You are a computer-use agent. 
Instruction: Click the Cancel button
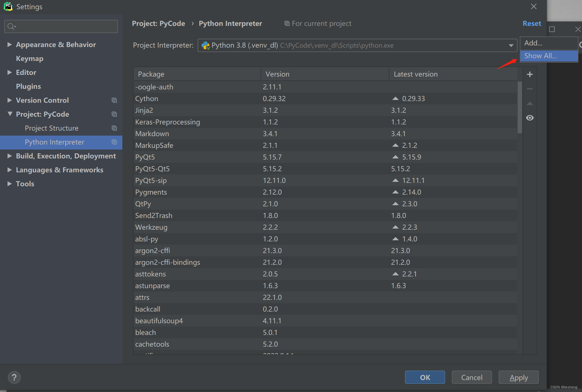pyautogui.click(x=472, y=378)
